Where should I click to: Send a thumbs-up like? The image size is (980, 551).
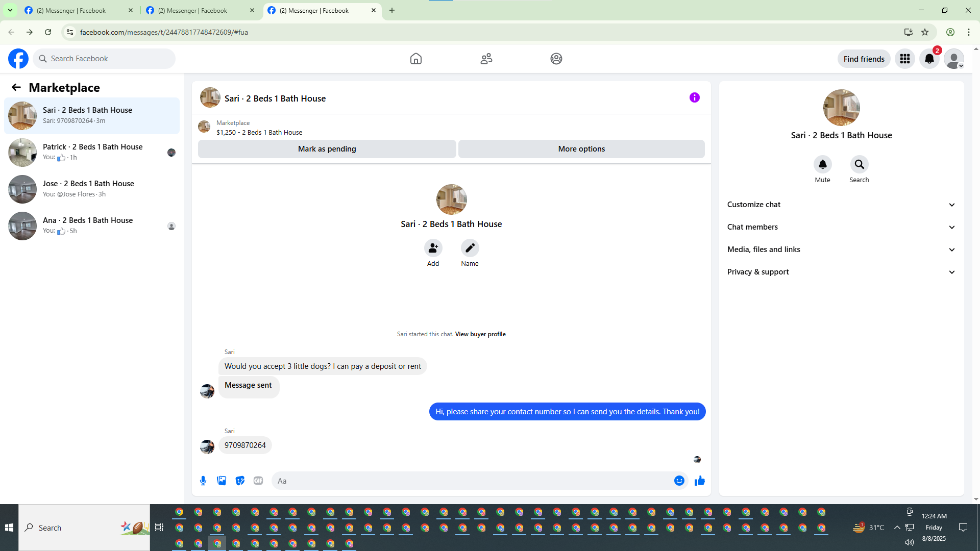699,481
